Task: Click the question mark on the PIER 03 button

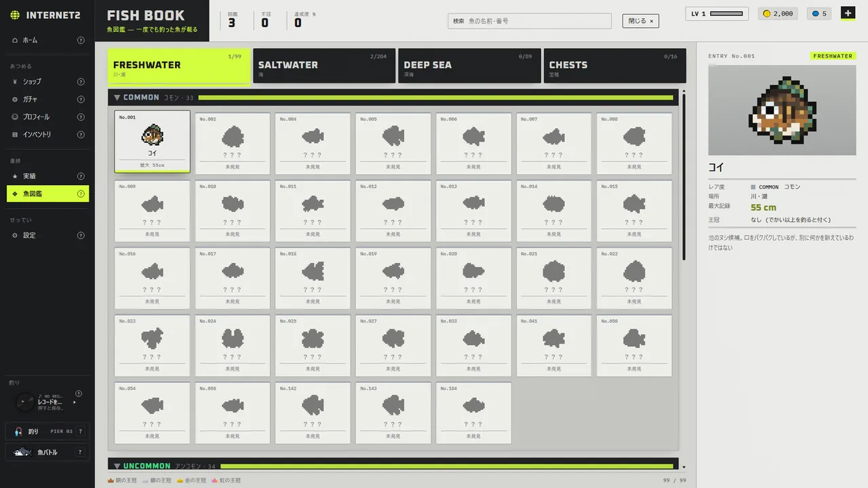Action: 81,431
